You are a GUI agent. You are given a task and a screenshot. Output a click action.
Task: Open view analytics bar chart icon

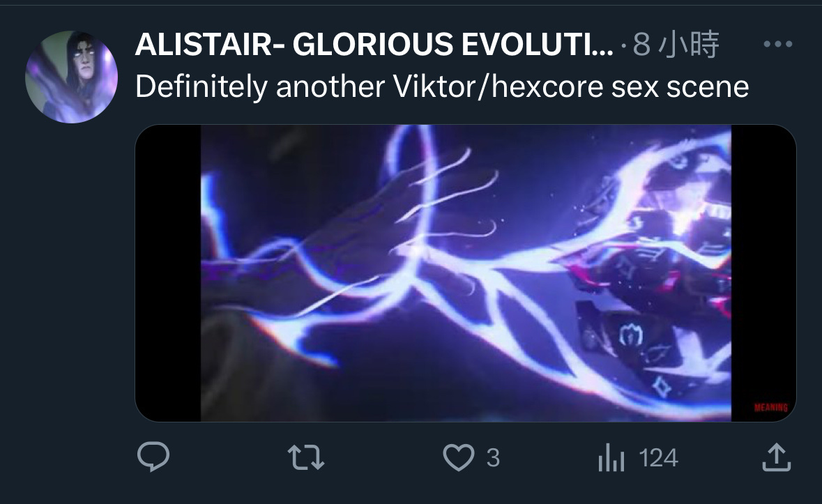point(611,457)
